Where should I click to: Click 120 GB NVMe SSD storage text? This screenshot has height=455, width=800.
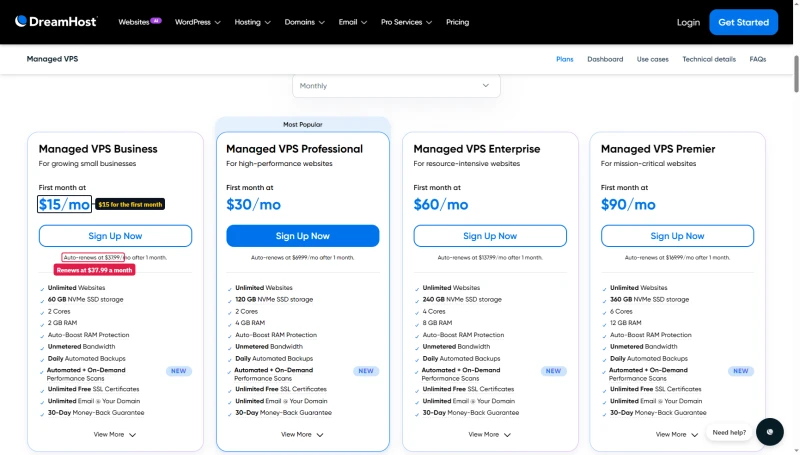point(274,299)
